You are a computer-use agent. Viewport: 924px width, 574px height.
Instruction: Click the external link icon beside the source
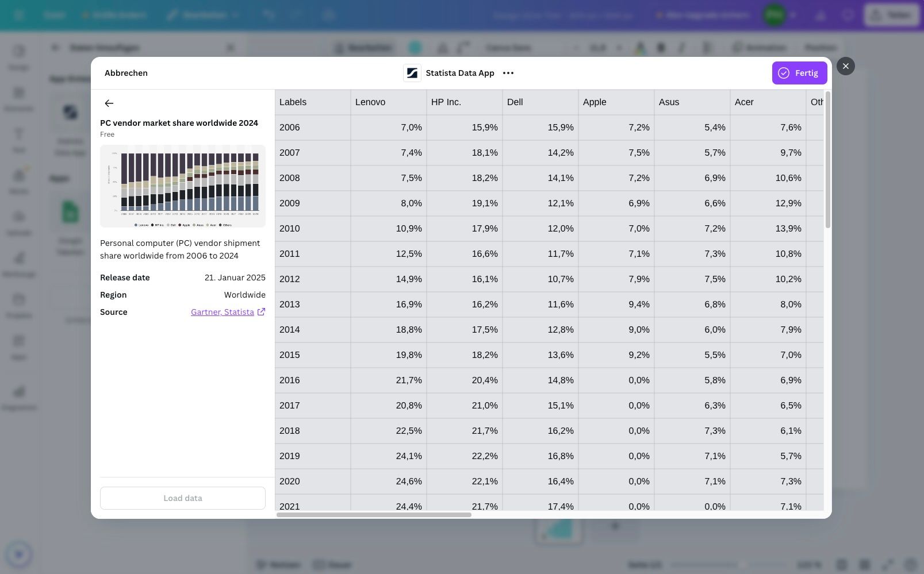point(261,312)
